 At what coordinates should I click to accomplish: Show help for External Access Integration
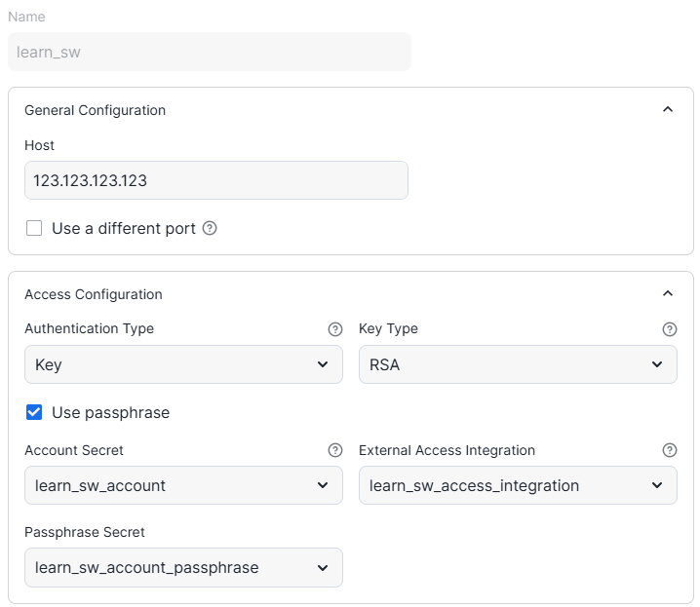(x=670, y=450)
